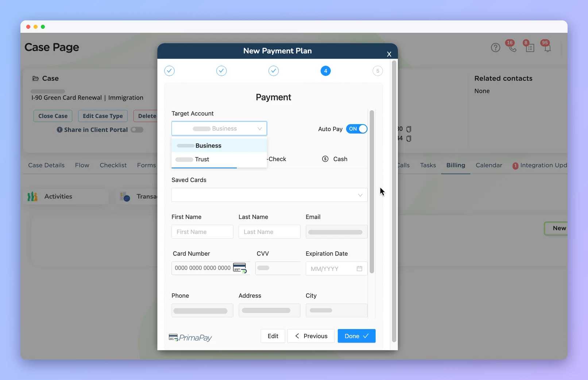The height and width of the screenshot is (380, 588).
Task: Focus the Address field
Action: tap(270, 310)
